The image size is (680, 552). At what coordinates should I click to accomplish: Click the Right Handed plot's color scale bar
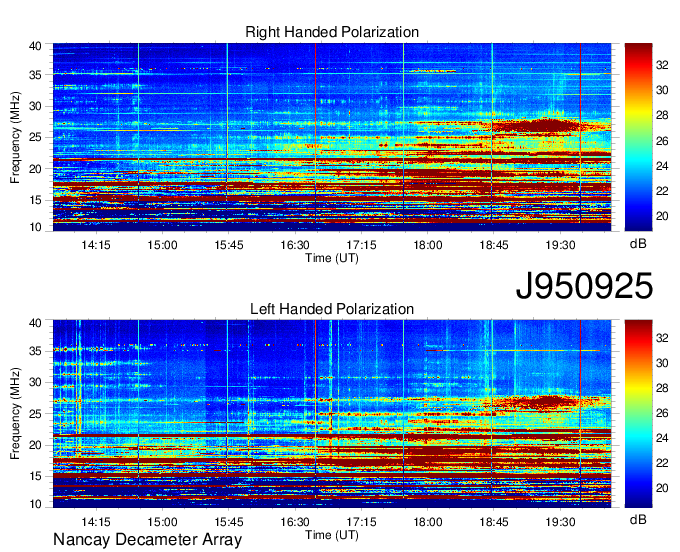point(638,137)
